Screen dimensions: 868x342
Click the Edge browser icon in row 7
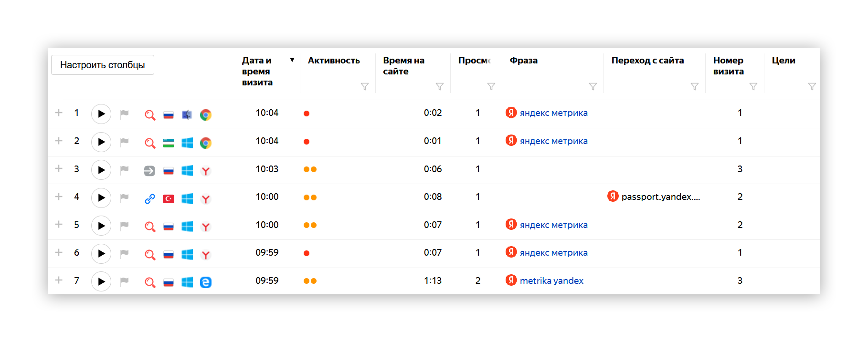coord(206,282)
